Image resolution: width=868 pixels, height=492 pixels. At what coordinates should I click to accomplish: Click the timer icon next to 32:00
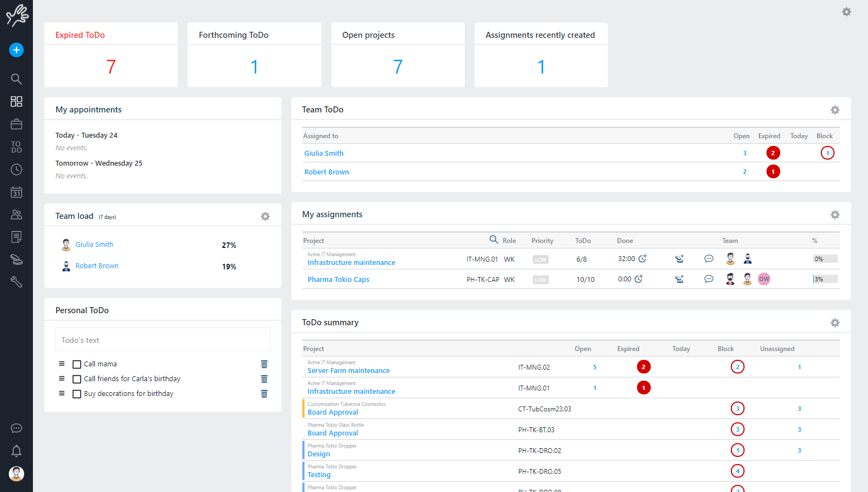point(642,258)
